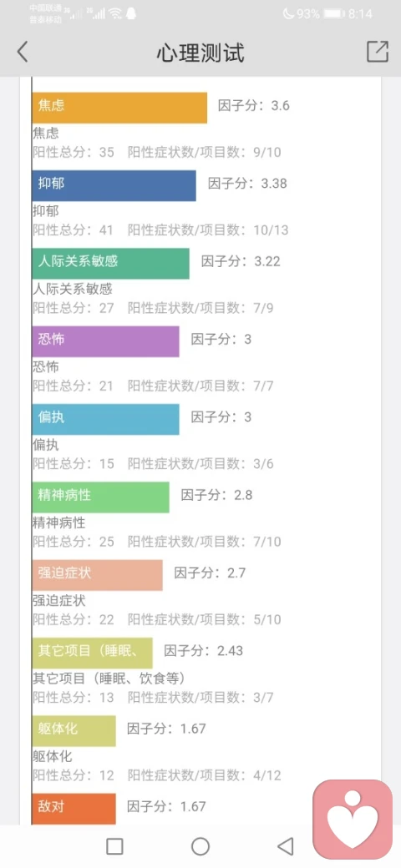The width and height of the screenshot is (401, 868).
Task: Select the salmon 强迫症状 bar
Action: 98,575
